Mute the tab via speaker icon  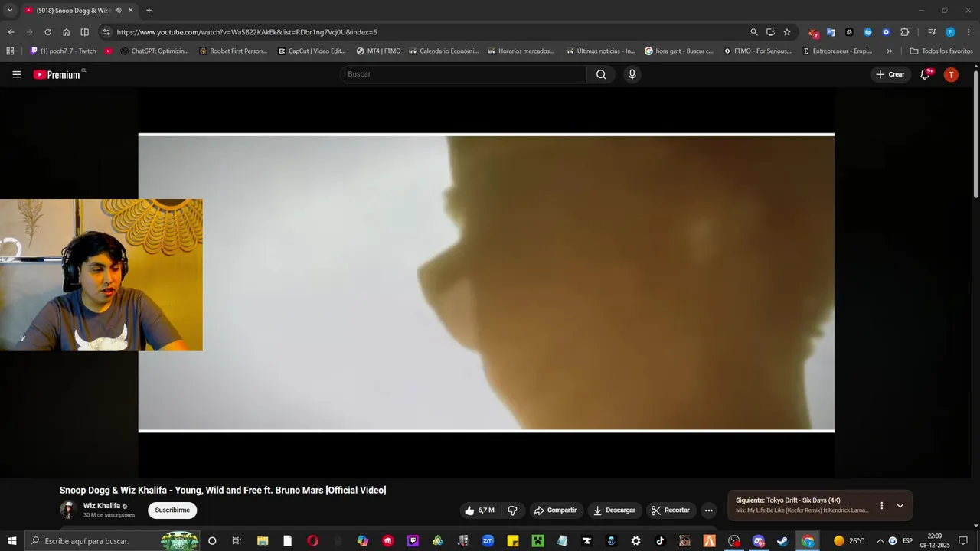pyautogui.click(x=118, y=11)
